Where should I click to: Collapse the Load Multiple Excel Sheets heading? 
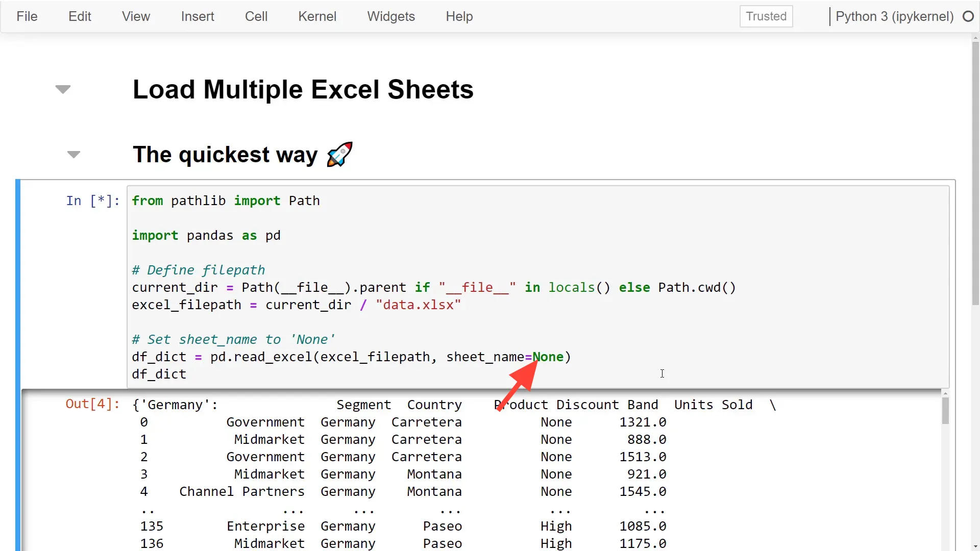pyautogui.click(x=63, y=90)
